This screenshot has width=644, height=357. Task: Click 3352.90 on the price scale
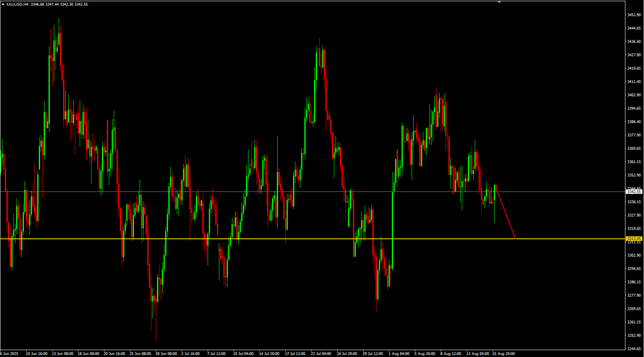click(634, 175)
